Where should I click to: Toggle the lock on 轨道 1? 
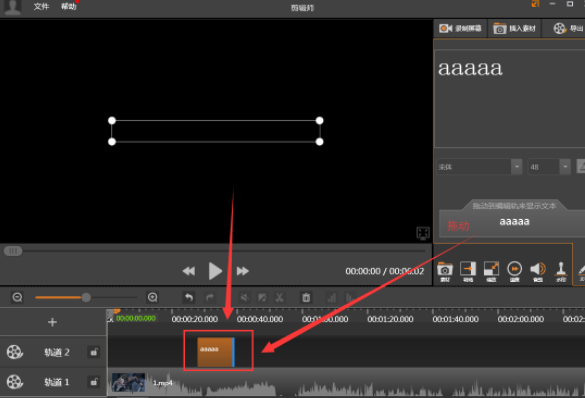pos(94,382)
